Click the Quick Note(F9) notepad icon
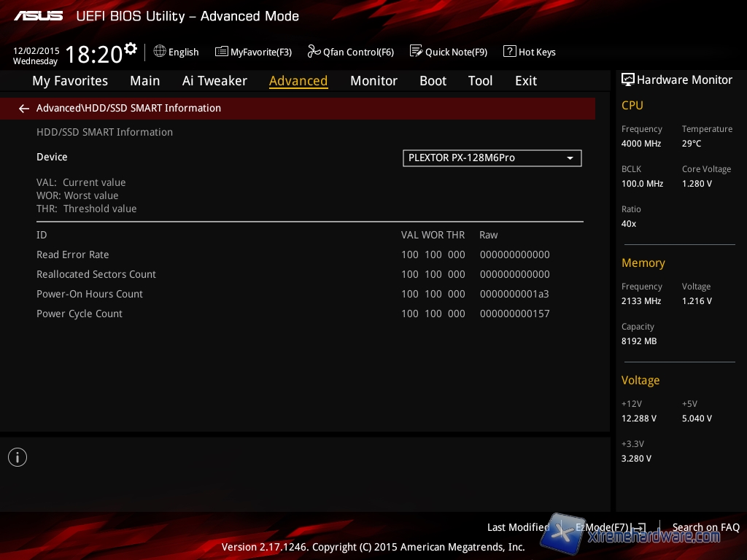The image size is (747, 560). point(417,52)
